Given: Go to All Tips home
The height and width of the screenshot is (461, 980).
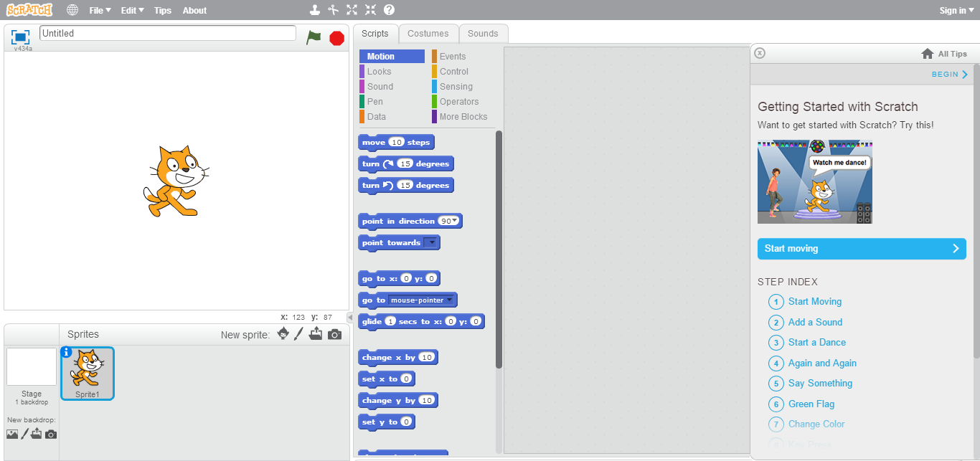Looking at the screenshot, I should [x=944, y=54].
